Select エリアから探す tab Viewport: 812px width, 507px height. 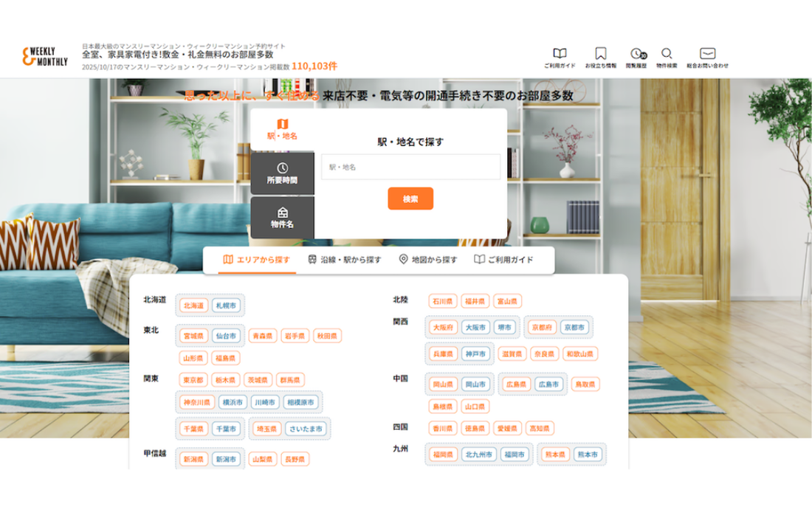(256, 260)
